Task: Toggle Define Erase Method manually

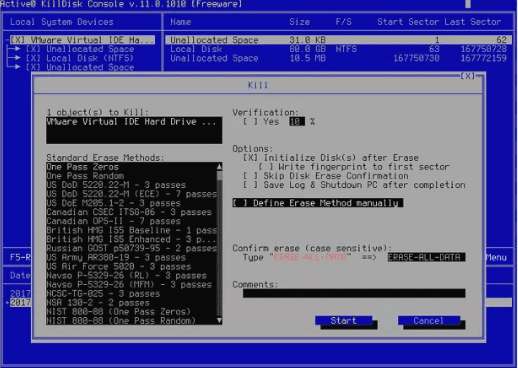Action: 318,203
